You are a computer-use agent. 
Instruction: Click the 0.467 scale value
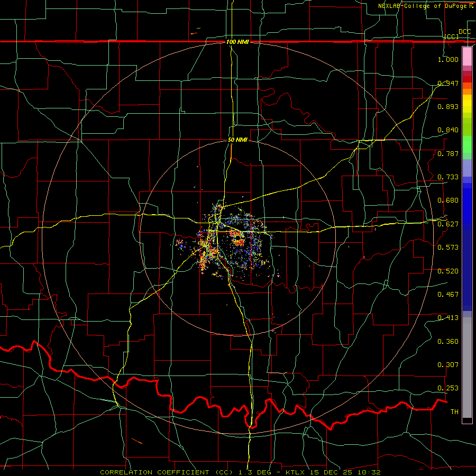pyautogui.click(x=448, y=295)
